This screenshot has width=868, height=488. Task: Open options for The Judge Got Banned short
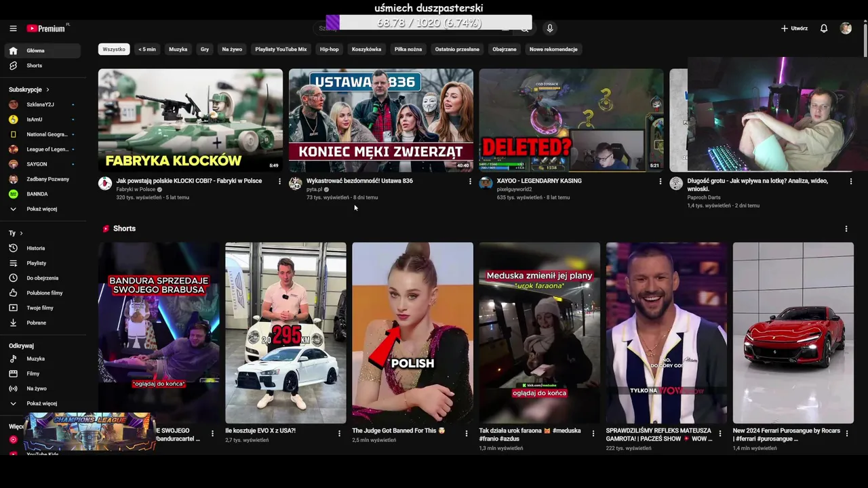466,434
